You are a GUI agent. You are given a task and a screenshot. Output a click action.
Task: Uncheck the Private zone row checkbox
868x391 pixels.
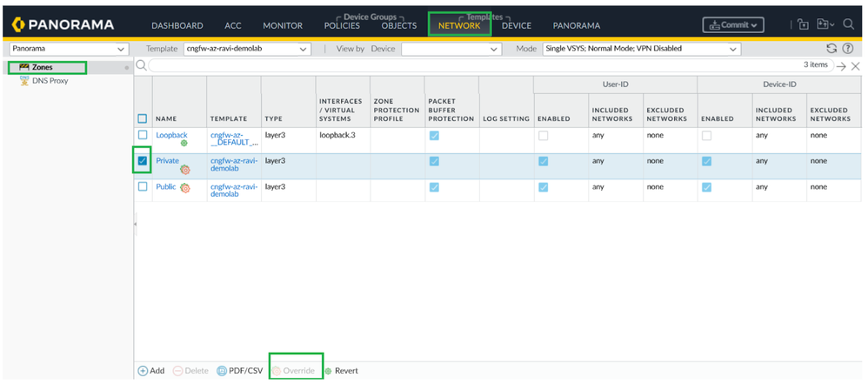pyautogui.click(x=143, y=161)
